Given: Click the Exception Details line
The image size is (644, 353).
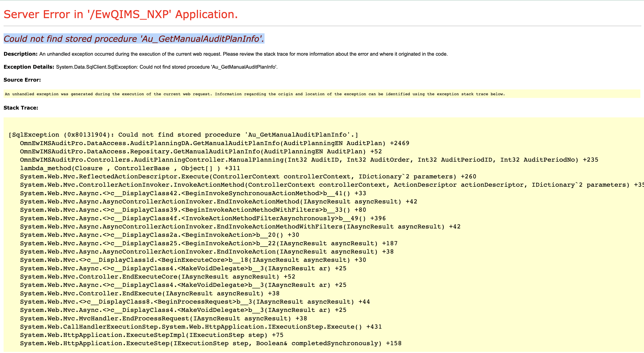Looking at the screenshot, I should point(140,67).
